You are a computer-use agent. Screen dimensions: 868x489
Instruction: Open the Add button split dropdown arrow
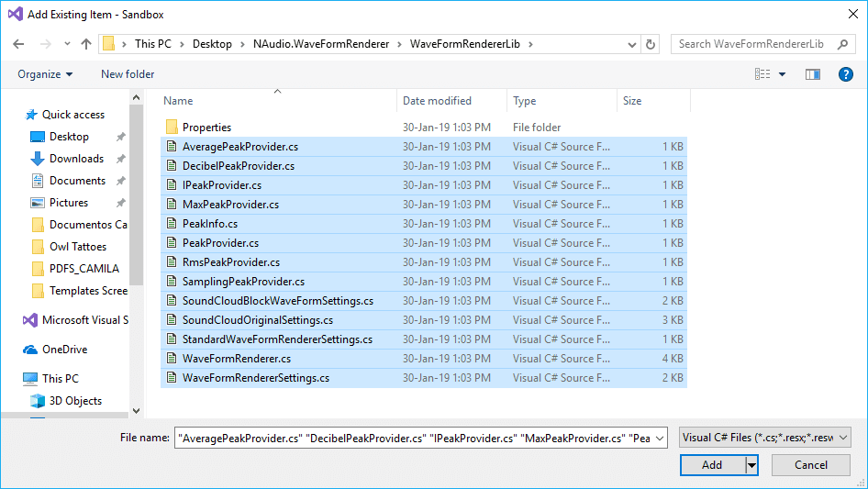tap(752, 465)
